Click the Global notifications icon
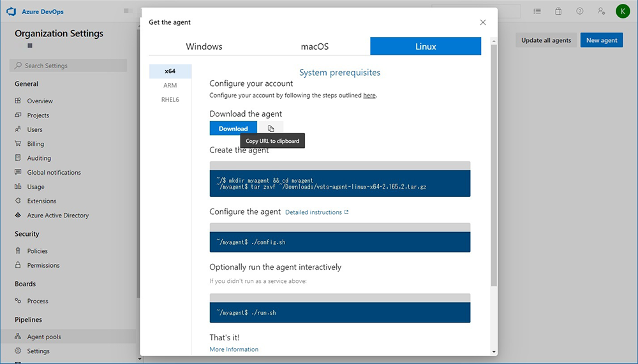Viewport: 638px width, 364px height. (18, 171)
